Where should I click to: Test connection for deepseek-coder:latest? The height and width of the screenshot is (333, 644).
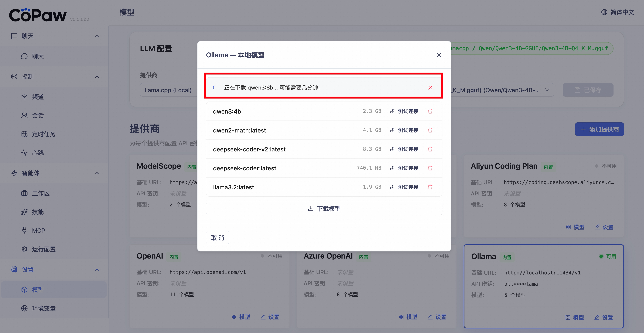[404, 168]
